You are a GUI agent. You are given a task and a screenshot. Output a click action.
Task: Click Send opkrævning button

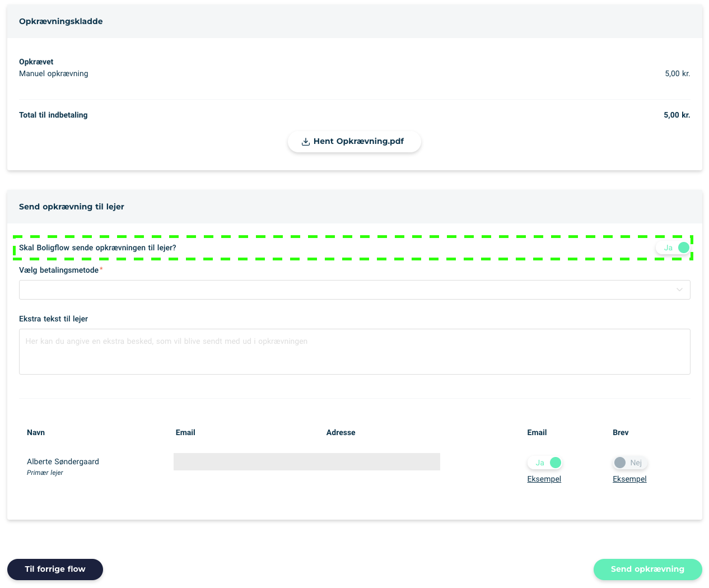coord(647,569)
